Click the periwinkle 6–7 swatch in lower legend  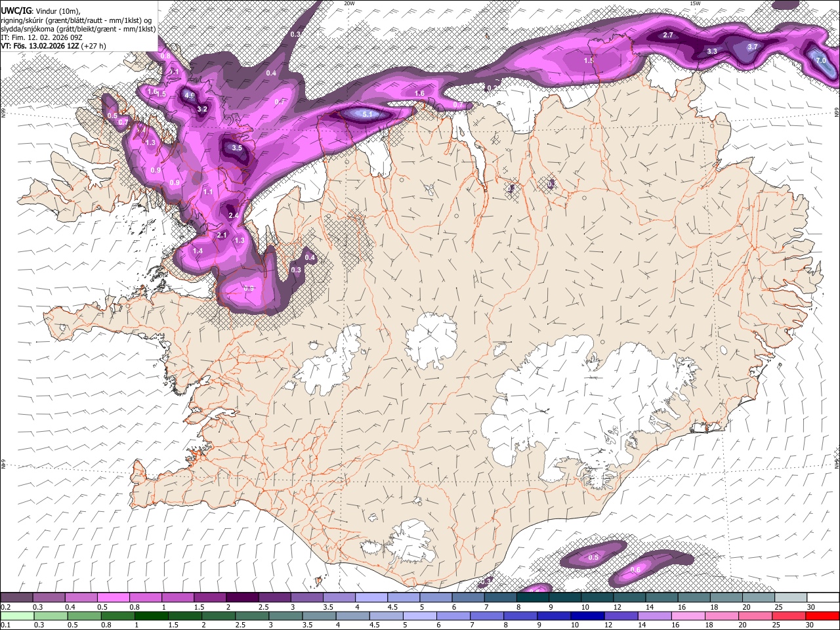coord(453,616)
